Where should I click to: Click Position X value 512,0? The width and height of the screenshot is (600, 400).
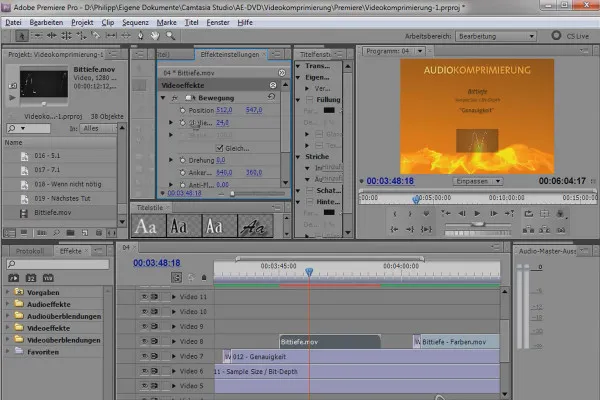pyautogui.click(x=224, y=110)
